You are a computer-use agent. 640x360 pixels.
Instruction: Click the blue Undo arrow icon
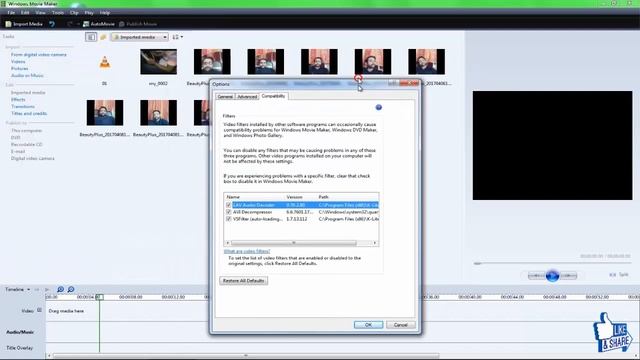click(x=52, y=24)
